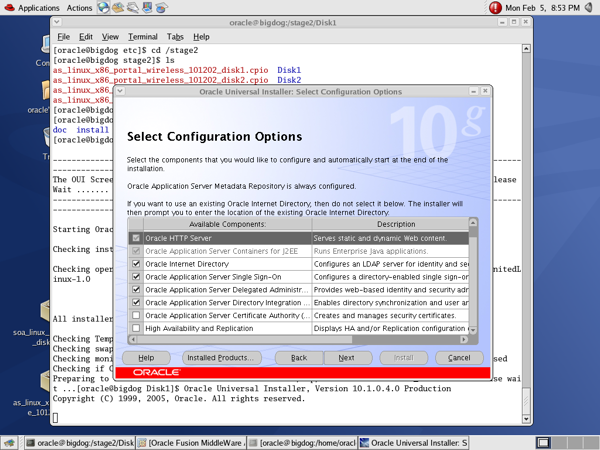The height and width of the screenshot is (450, 600).
Task: Close the Oracle Universal Installer window
Action: [x=485, y=91]
